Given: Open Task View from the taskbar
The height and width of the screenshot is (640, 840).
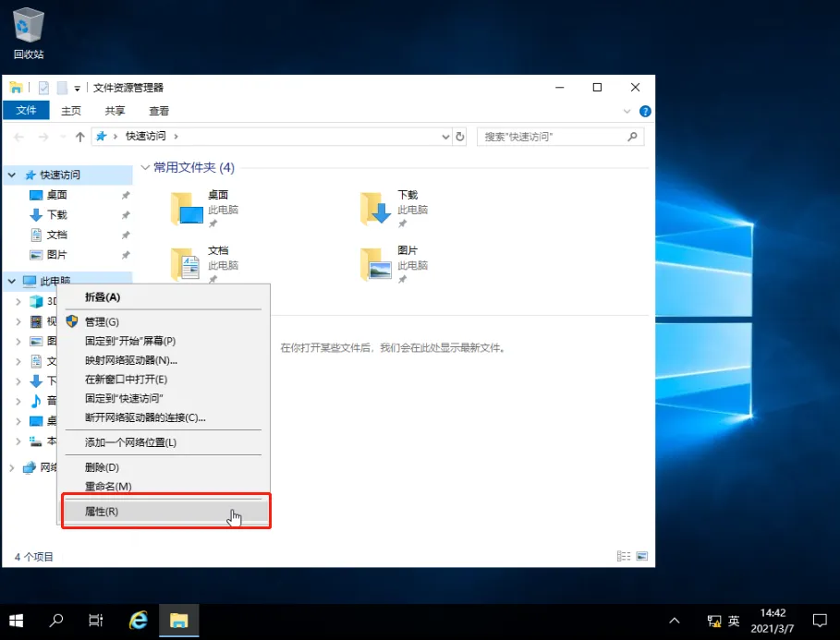Looking at the screenshot, I should point(95,620).
